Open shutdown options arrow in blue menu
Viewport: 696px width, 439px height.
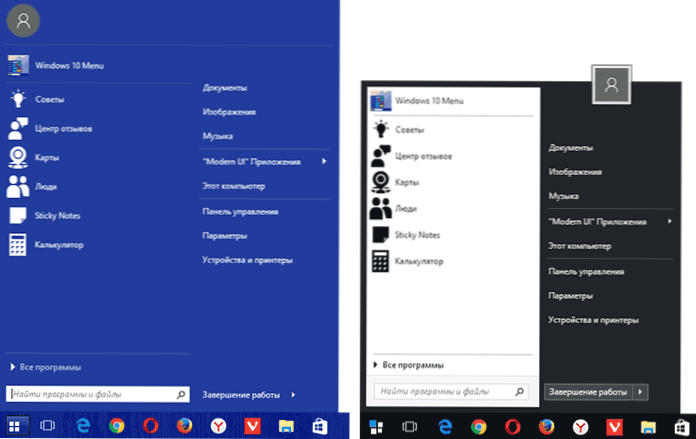tap(293, 395)
